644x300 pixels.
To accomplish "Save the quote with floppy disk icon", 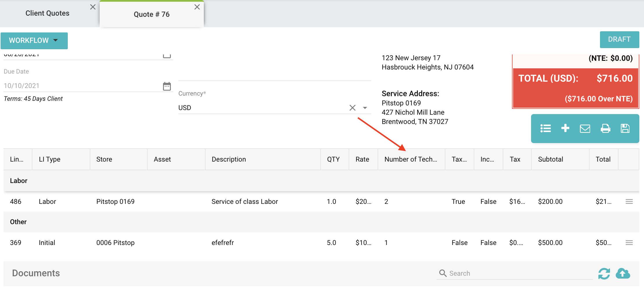I will click(x=625, y=128).
